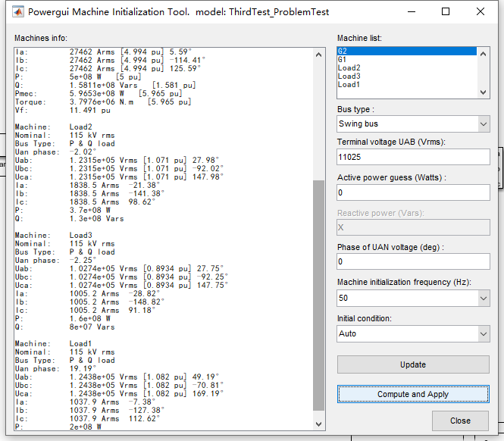
Task: Click Machine list scroll down arrow
Action: (x=483, y=92)
